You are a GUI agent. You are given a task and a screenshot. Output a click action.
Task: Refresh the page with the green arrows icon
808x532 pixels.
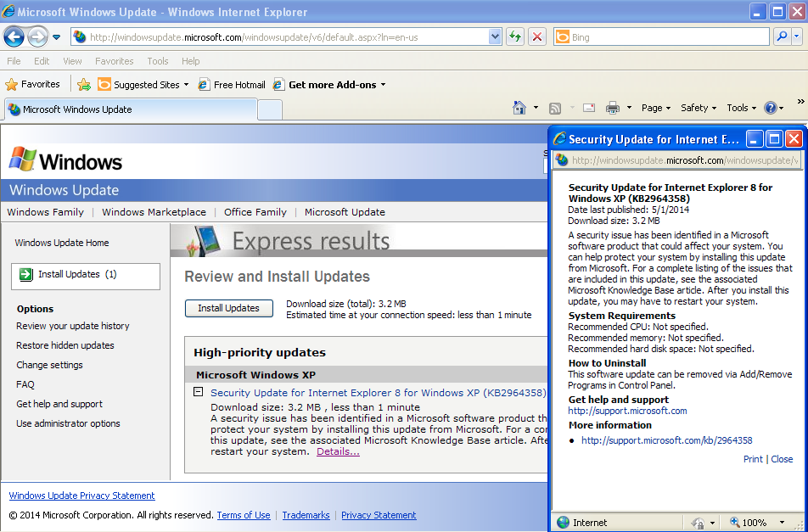pyautogui.click(x=515, y=37)
